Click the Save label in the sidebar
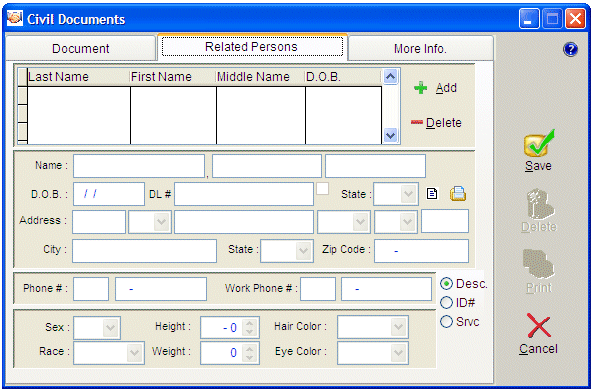 tap(538, 166)
